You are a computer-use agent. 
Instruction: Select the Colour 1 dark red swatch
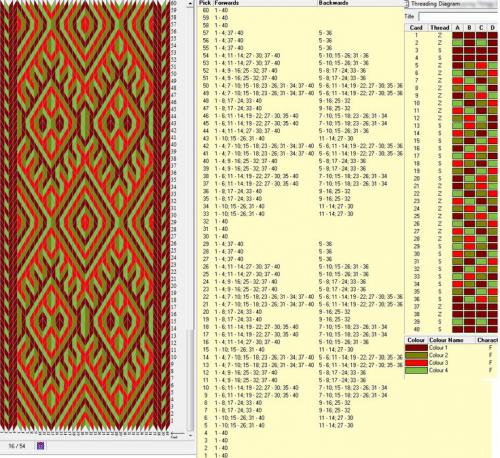(416, 348)
